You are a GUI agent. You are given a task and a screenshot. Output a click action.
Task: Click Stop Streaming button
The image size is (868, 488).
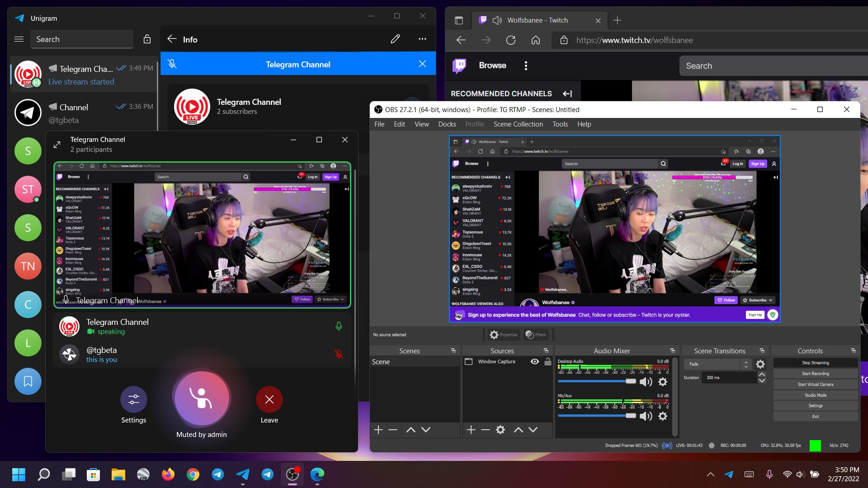coord(815,362)
